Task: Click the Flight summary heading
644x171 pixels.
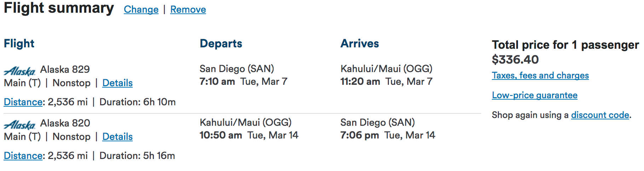Action: pyautogui.click(x=59, y=8)
